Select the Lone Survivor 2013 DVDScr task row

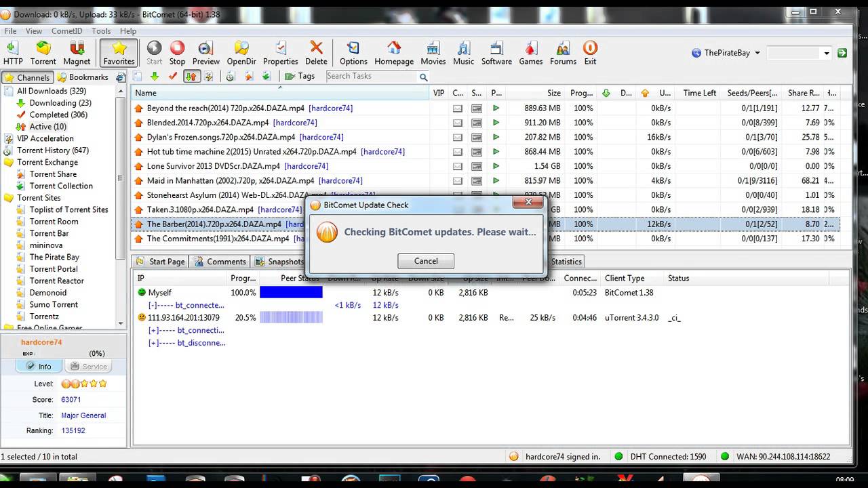(x=485, y=166)
